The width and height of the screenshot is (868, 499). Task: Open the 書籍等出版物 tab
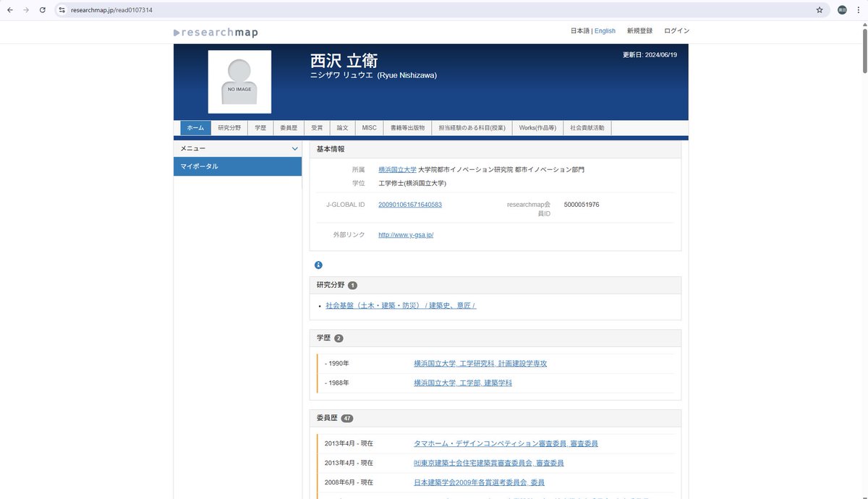[407, 128]
